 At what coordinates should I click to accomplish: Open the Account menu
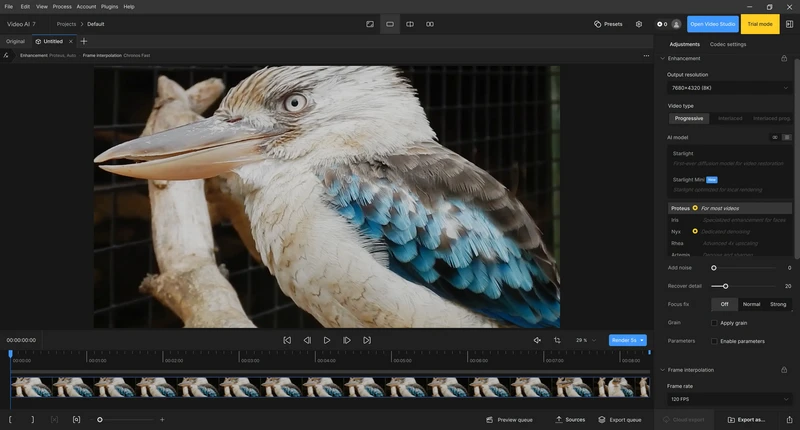[x=86, y=7]
